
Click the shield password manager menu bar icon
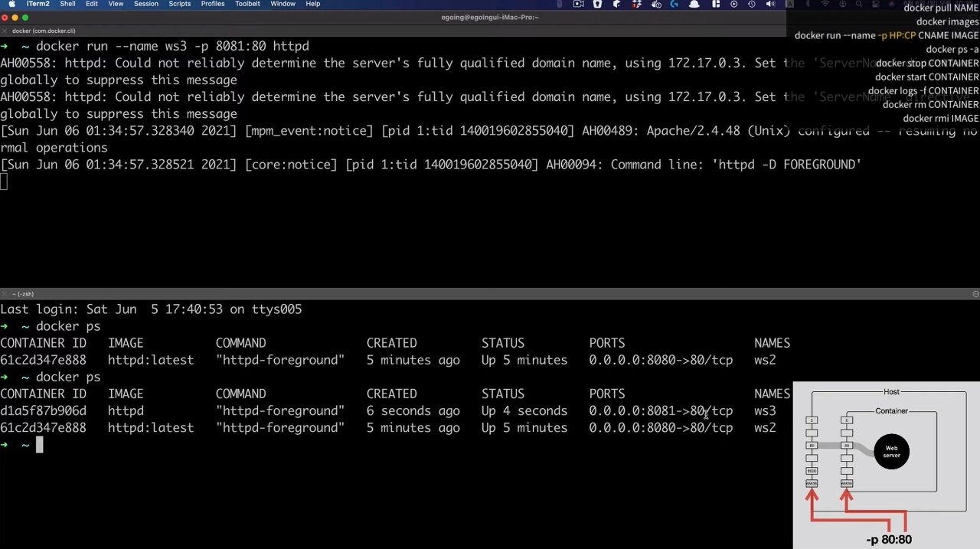click(597, 4)
